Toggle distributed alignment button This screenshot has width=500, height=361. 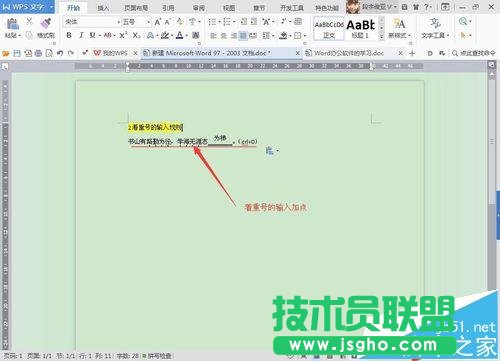click(x=253, y=35)
